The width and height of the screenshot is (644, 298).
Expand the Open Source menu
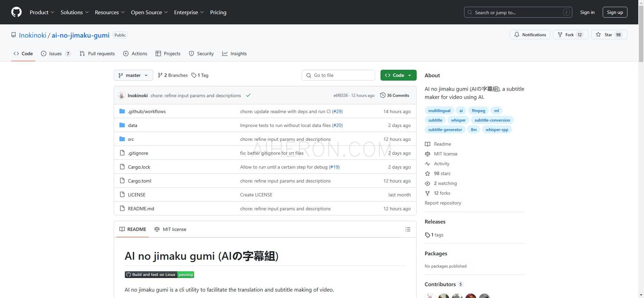point(149,12)
